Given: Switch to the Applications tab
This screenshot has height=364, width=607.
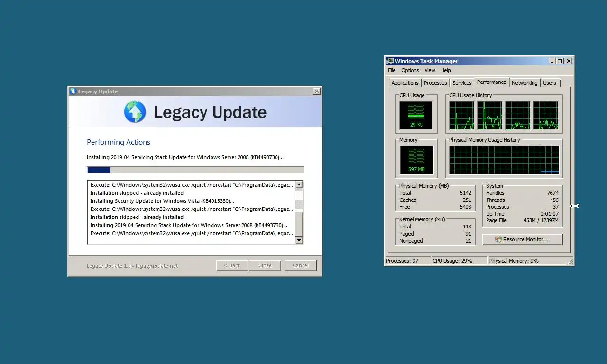Looking at the screenshot, I should [x=405, y=83].
